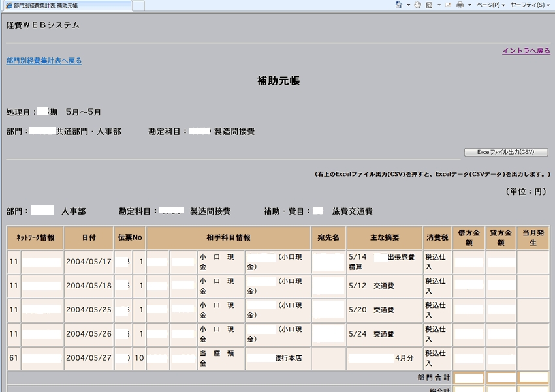The image size is (555, 392).
Task: Open the Print options dropdown arrow
Action: pyautogui.click(x=469, y=5)
